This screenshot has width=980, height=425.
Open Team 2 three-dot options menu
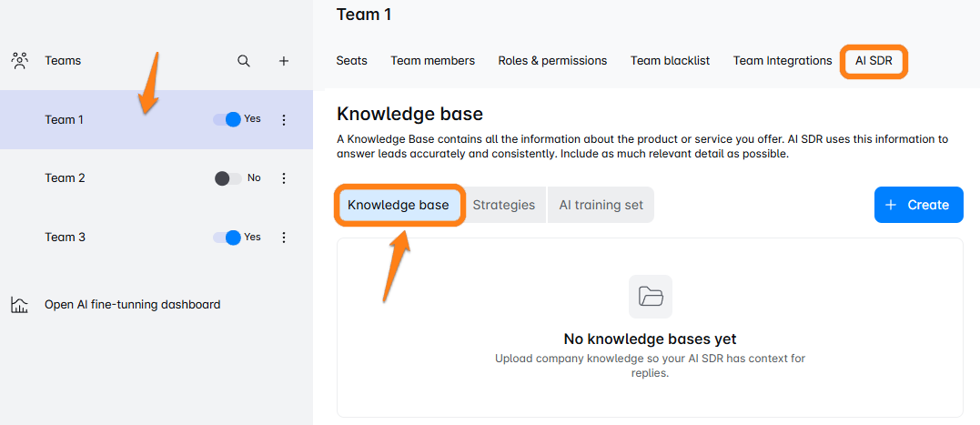(284, 178)
